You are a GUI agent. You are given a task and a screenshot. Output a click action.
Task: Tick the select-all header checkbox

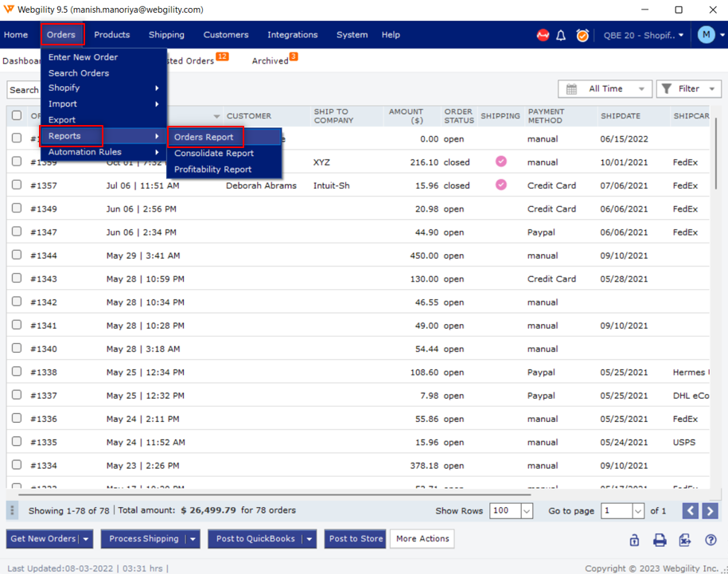(17, 115)
